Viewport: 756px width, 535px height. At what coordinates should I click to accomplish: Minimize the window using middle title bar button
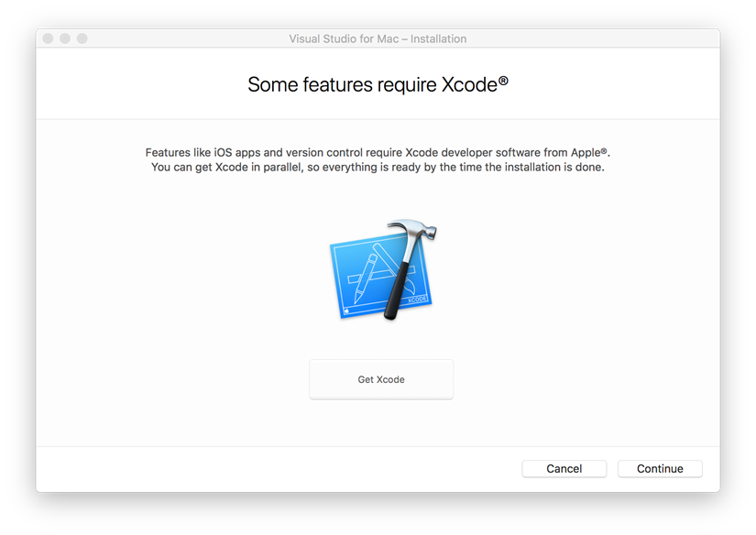coord(65,38)
